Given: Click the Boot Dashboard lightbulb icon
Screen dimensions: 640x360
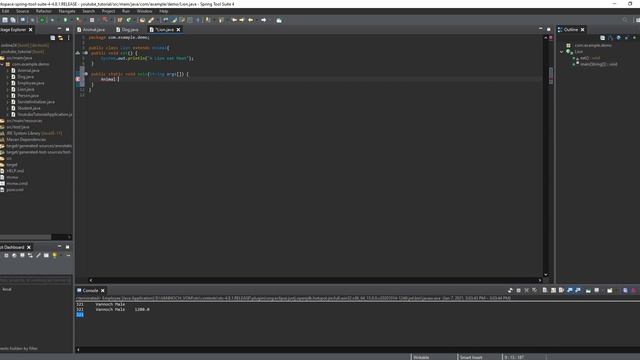Looking at the screenshot, I should 54,255.
